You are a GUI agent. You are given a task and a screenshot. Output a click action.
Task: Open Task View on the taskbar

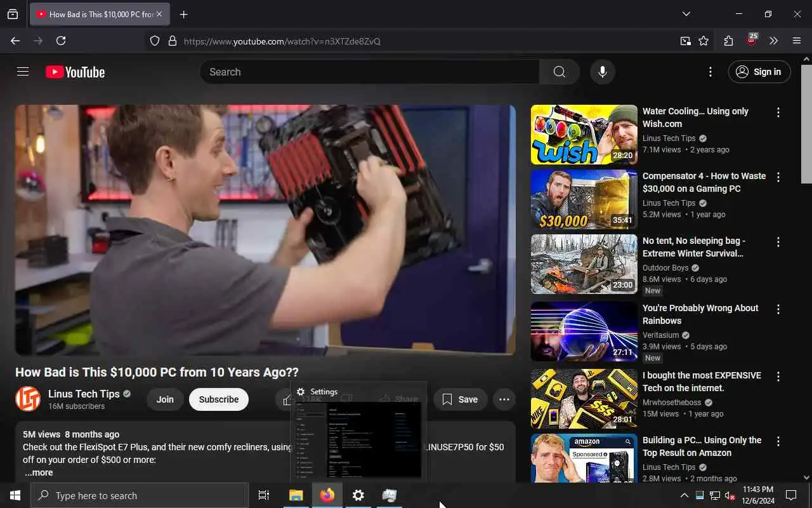tap(264, 495)
